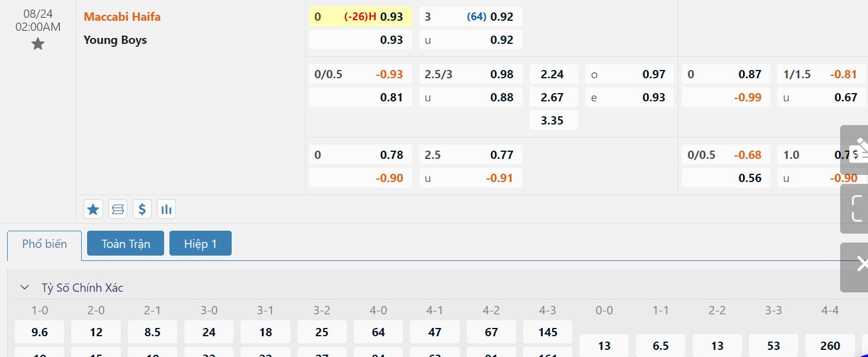Collapse the Tỷ Số Chính Xác section

click(25, 288)
